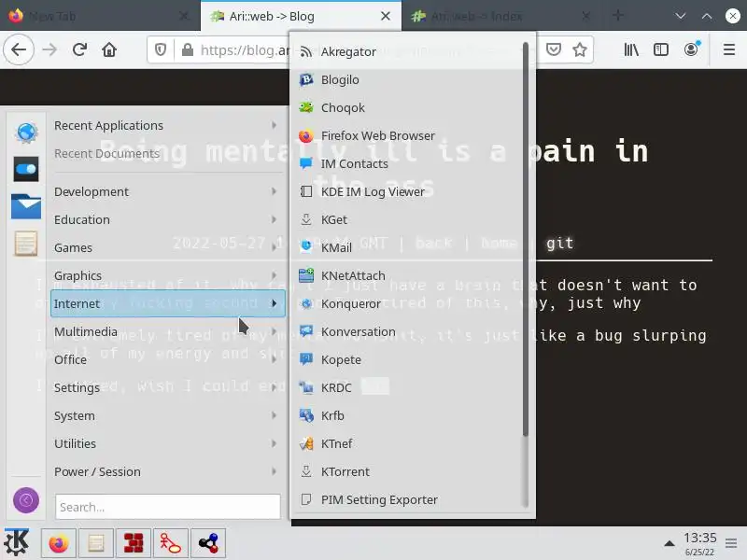Open the Multimedia category
The image size is (747, 560).
[x=168, y=332]
